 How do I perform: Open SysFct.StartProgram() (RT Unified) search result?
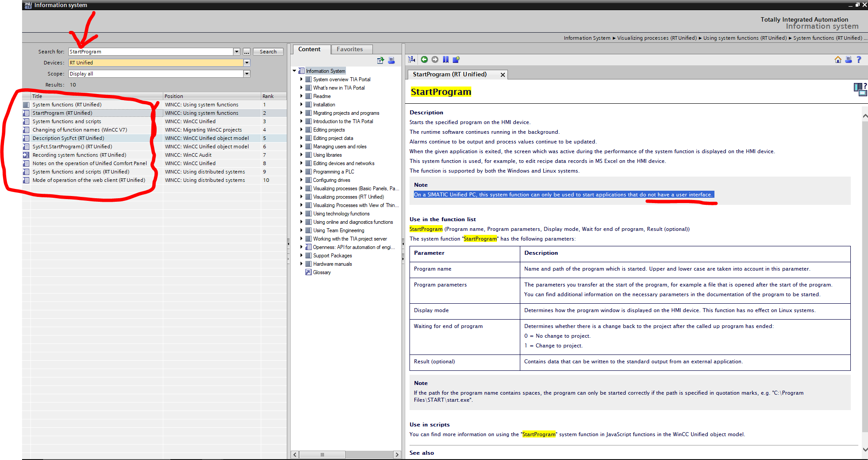[72, 147]
